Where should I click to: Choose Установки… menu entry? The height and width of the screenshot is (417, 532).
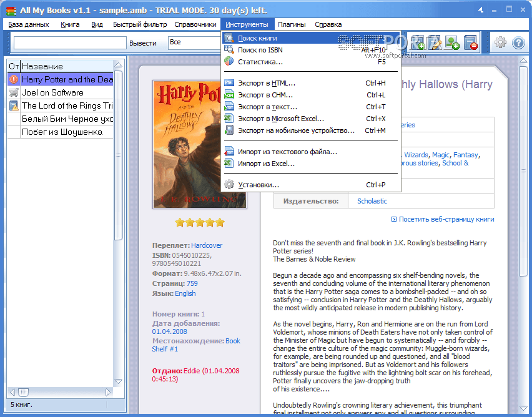pos(311,185)
